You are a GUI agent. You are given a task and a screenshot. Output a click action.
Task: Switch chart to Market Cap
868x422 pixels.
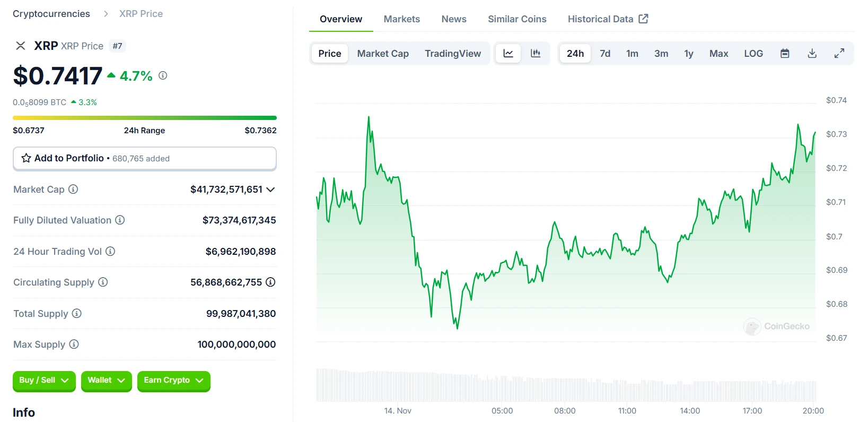383,53
